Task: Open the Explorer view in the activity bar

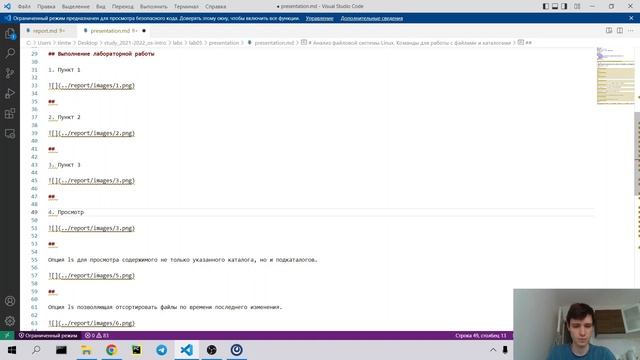Action: click(x=10, y=34)
